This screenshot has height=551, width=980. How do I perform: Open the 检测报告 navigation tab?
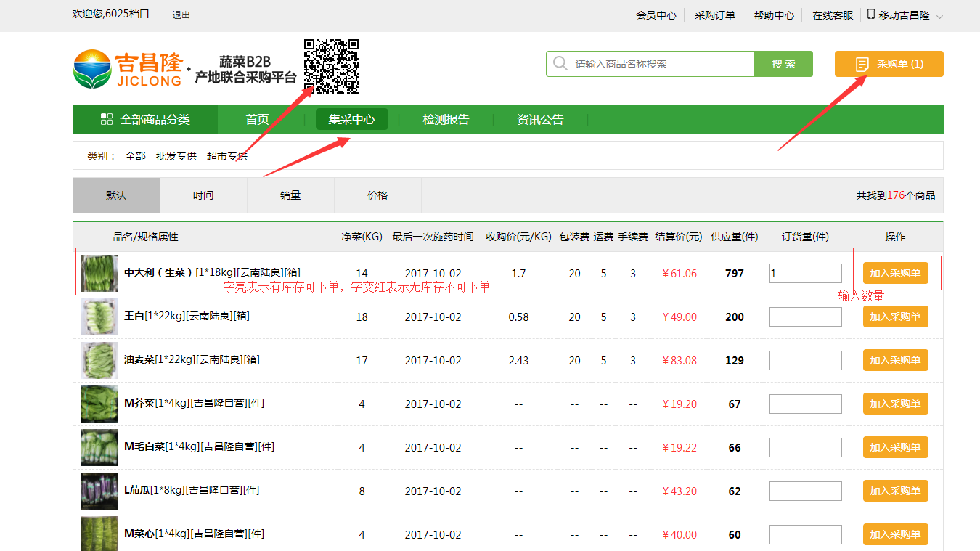coord(446,120)
